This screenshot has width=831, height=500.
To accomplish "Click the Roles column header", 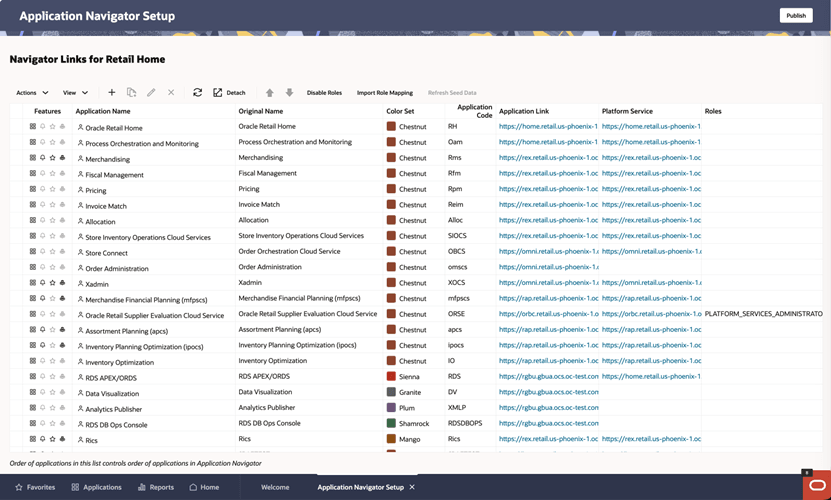I will [x=713, y=111].
